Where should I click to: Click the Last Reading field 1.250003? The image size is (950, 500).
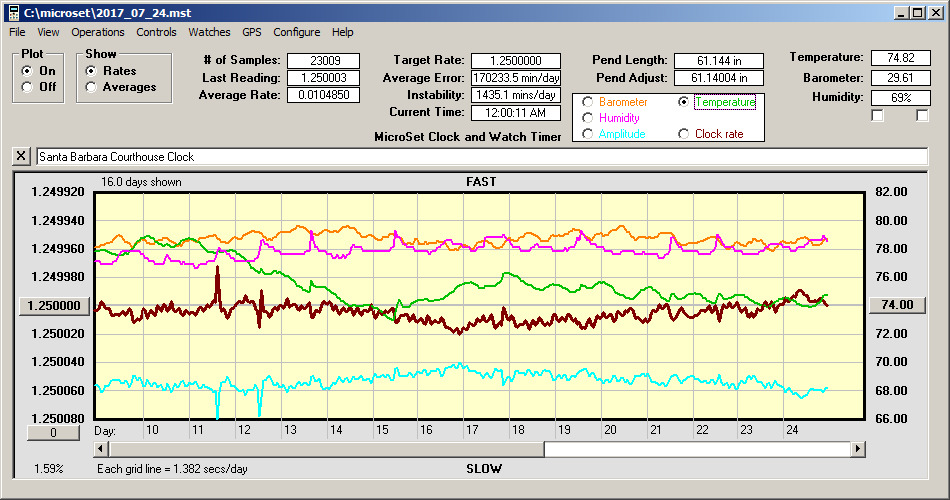(324, 78)
